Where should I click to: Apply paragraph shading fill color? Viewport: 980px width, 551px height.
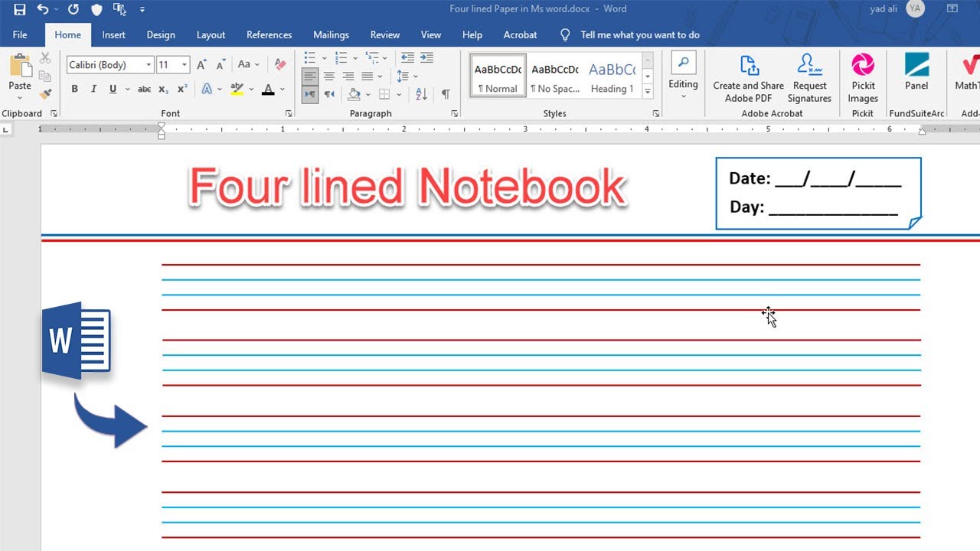point(354,94)
